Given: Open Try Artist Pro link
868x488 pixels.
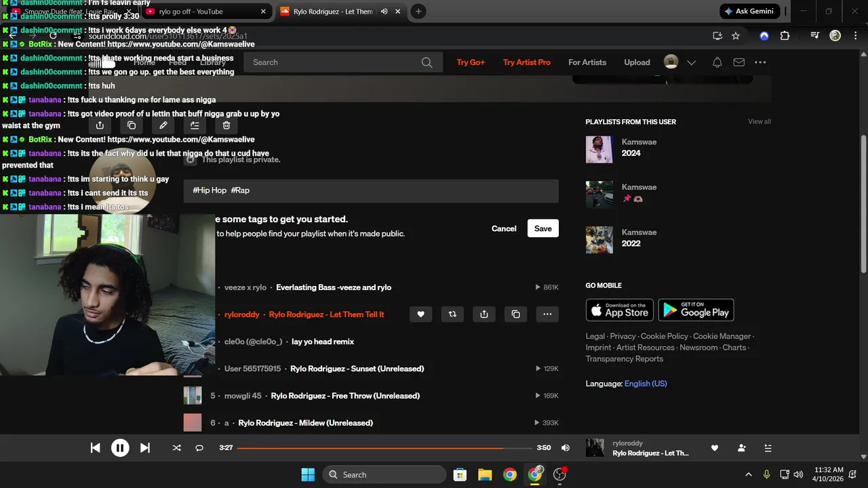Looking at the screenshot, I should 527,62.
